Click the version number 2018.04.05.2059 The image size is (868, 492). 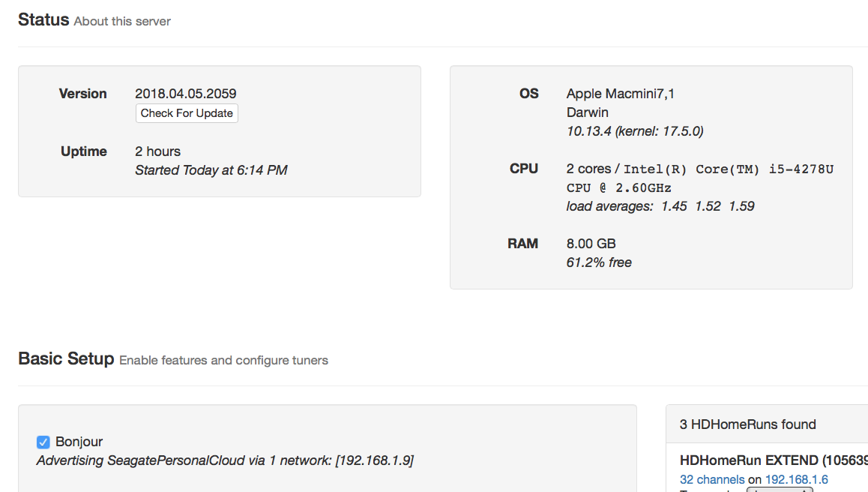point(185,94)
